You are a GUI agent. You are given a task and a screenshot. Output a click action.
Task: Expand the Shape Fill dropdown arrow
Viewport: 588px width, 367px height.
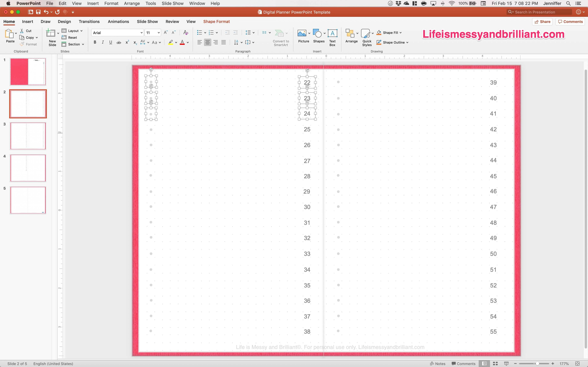click(x=400, y=33)
